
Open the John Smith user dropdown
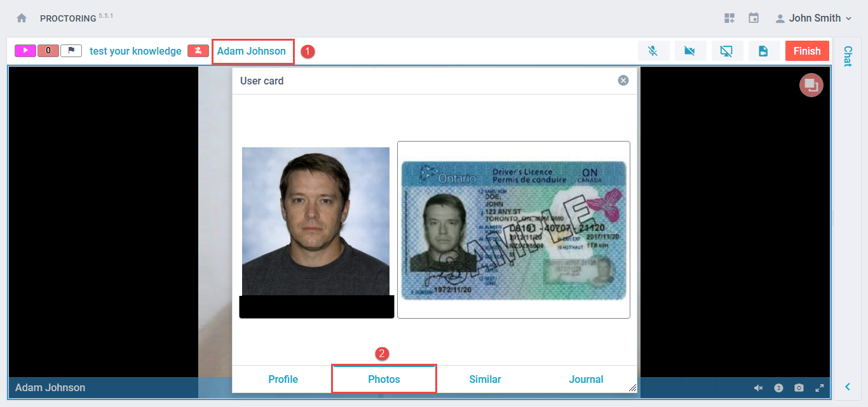(x=813, y=18)
